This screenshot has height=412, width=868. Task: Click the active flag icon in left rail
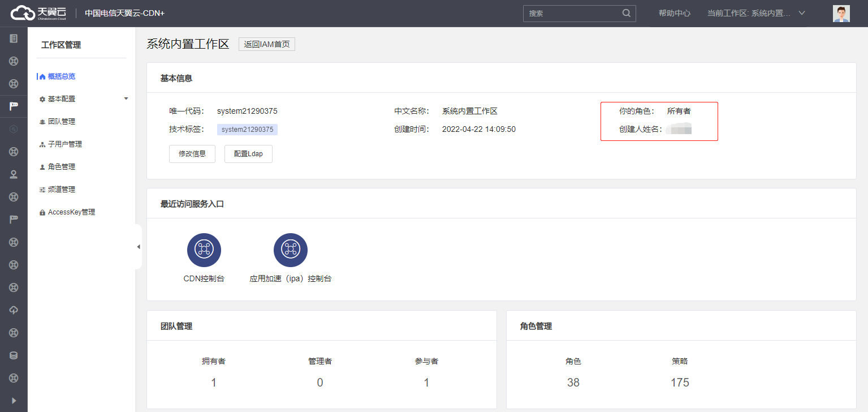coord(14,106)
